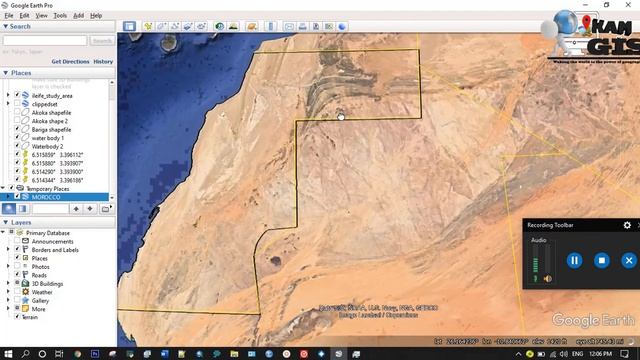
Task: Click the Places add-folder icon
Action: pyautogui.click(x=106, y=209)
